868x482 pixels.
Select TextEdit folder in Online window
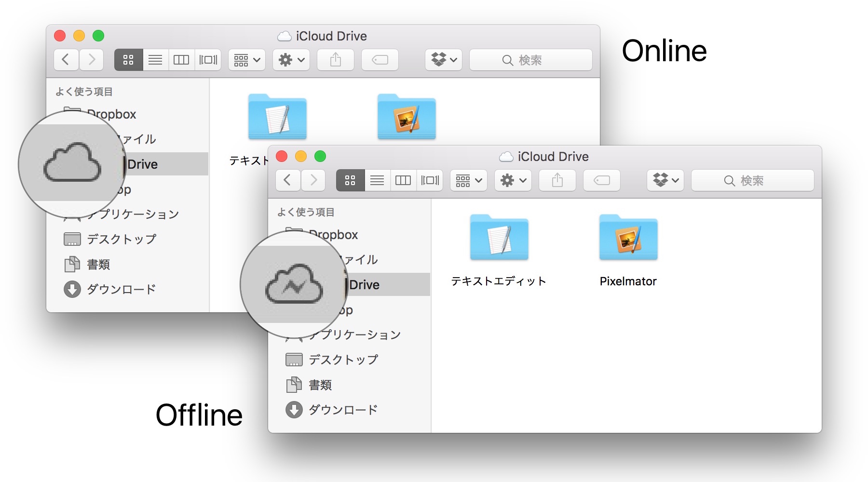(277, 117)
